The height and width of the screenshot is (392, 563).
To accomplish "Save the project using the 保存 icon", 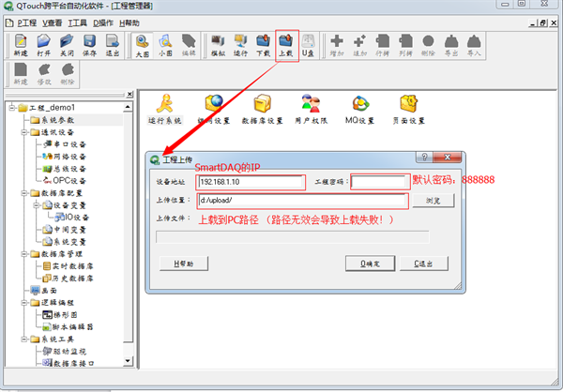I will (x=89, y=46).
